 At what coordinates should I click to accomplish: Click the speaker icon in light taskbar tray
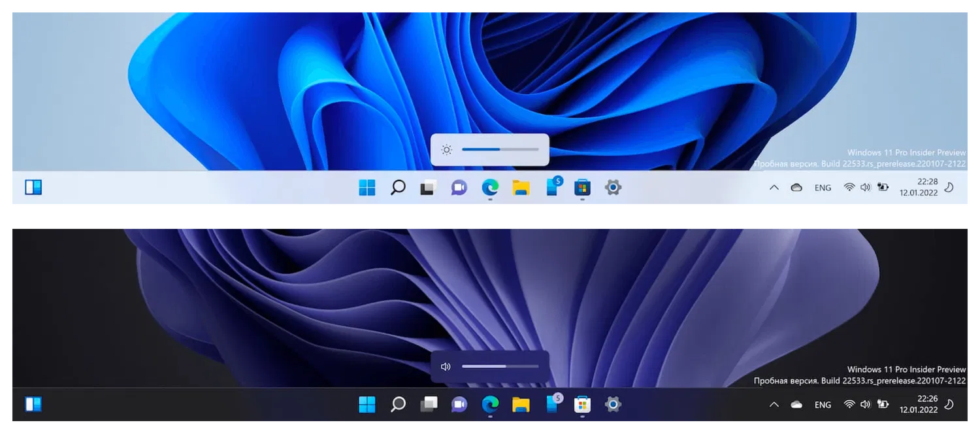coord(866,188)
